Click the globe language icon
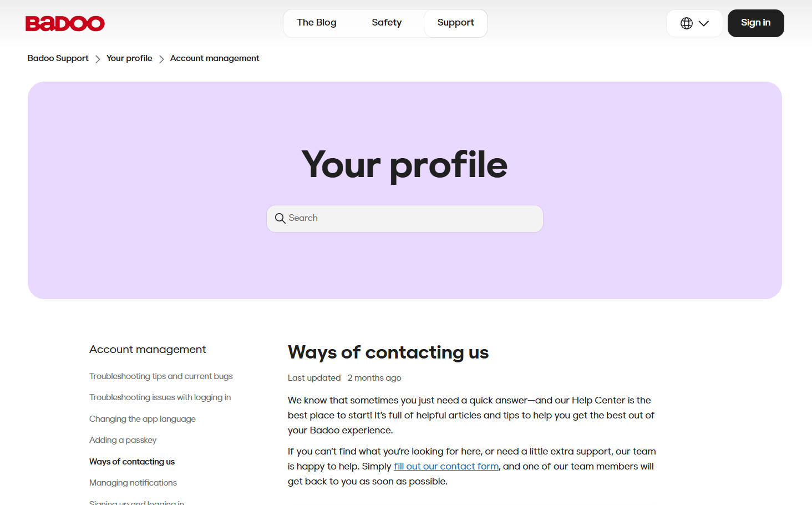The width and height of the screenshot is (812, 505). pyautogui.click(x=687, y=23)
